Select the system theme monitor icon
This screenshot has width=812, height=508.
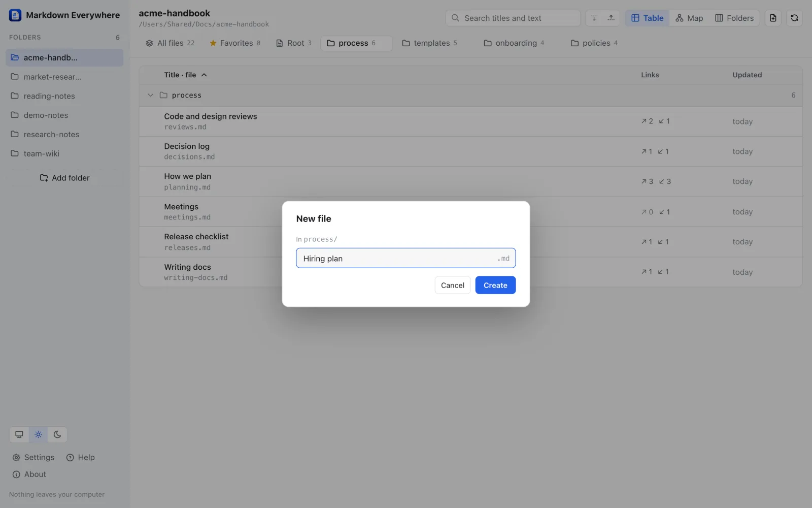click(x=19, y=434)
